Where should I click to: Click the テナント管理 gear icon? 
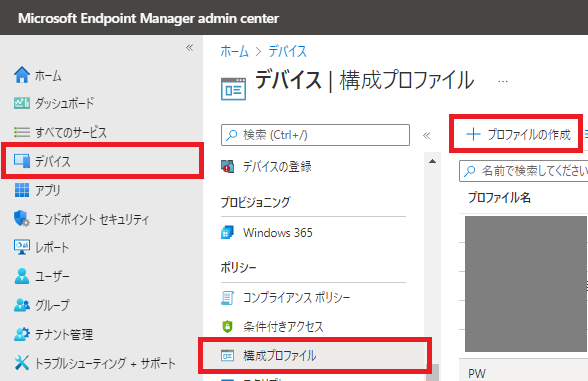tap(22, 334)
